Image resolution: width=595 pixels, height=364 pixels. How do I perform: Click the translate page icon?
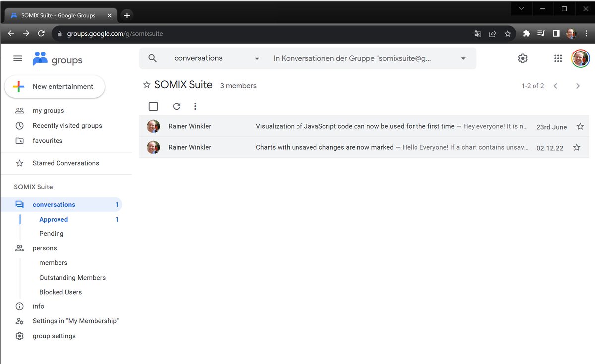point(477,34)
